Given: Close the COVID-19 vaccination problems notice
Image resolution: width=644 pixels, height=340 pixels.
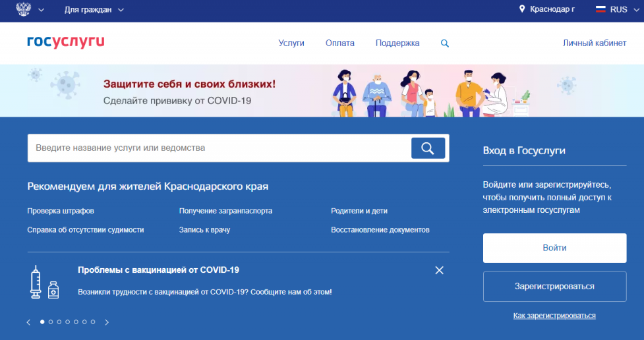Looking at the screenshot, I should 440,270.
